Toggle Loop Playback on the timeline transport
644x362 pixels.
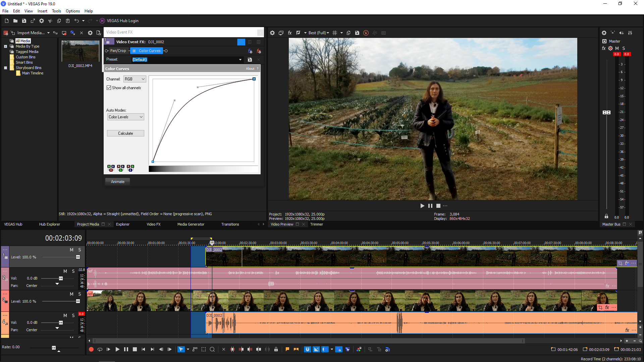[100, 349]
